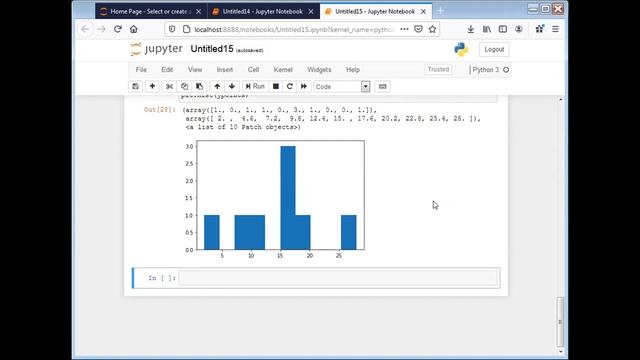This screenshot has height=360, width=640.
Task: Paste cells below icon
Action: point(199,87)
